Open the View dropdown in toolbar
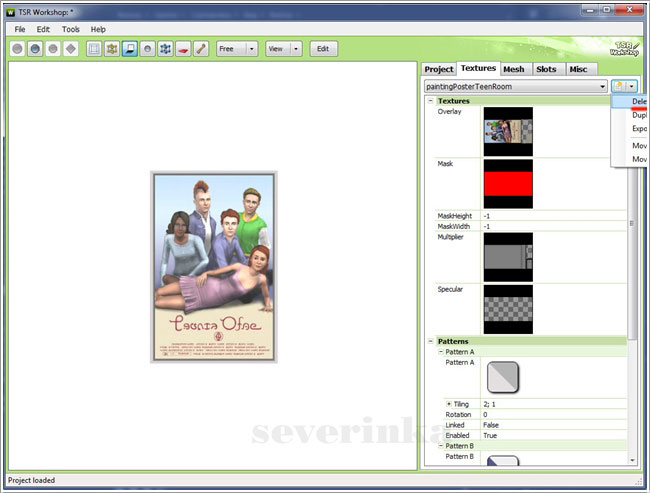This screenshot has height=493, width=650. (x=296, y=48)
